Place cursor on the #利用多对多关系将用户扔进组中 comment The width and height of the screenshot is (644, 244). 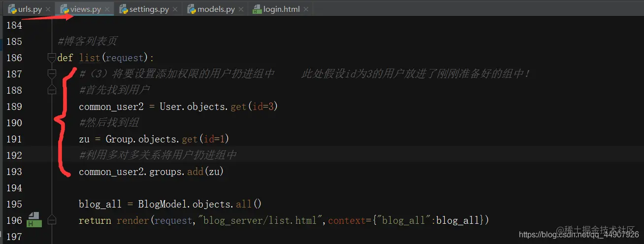[x=158, y=155]
